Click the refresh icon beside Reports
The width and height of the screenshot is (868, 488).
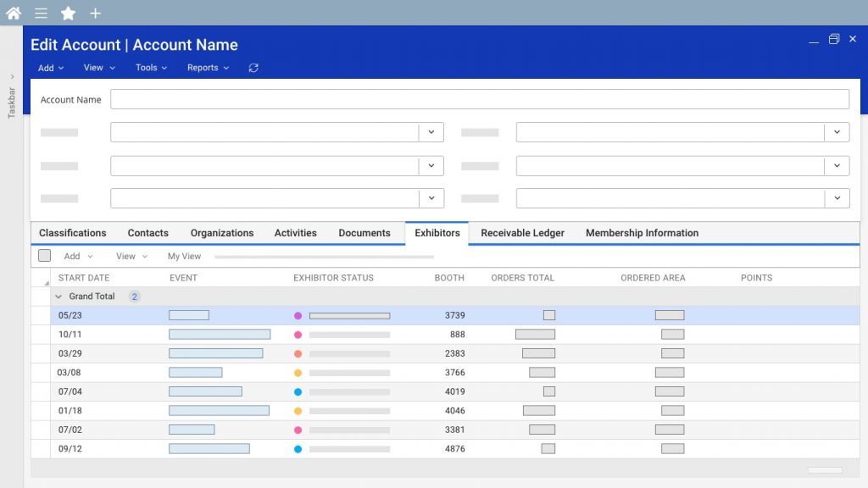(253, 68)
